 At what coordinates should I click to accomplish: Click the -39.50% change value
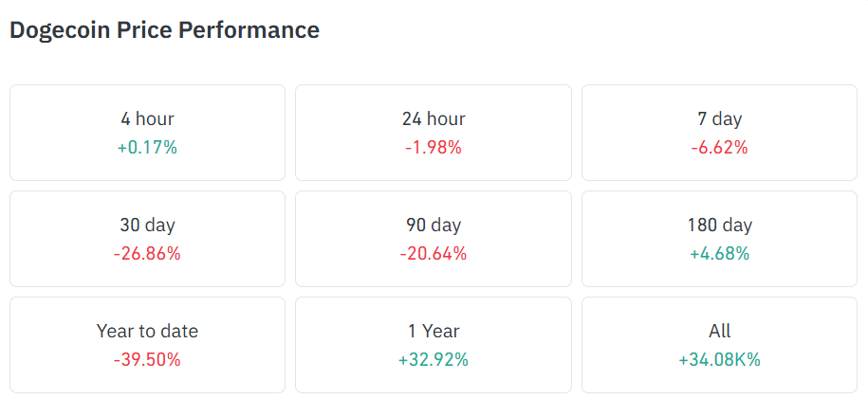coord(147,359)
